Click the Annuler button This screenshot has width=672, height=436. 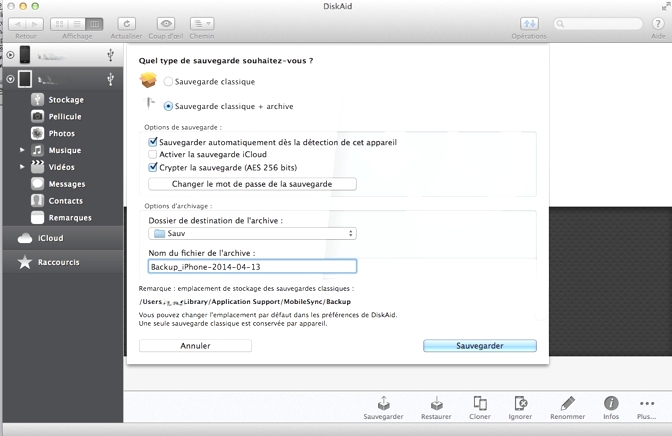(x=195, y=346)
